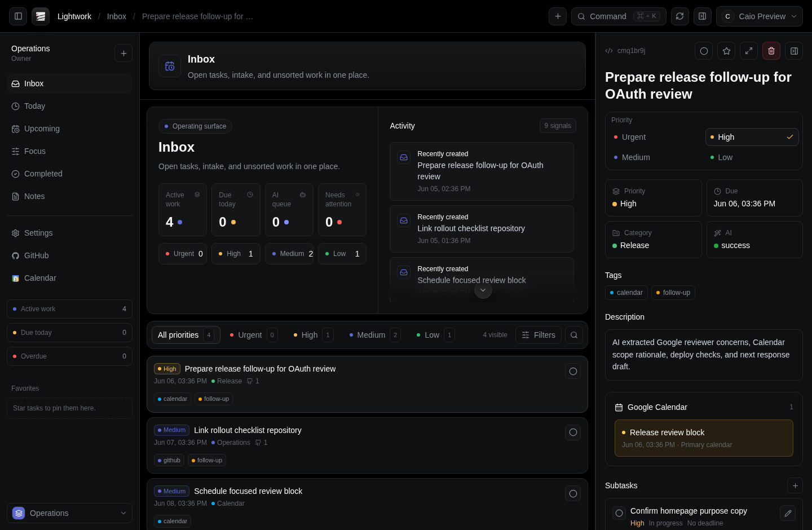Open the Command search box
The height and width of the screenshot is (530, 812).
click(x=619, y=16)
